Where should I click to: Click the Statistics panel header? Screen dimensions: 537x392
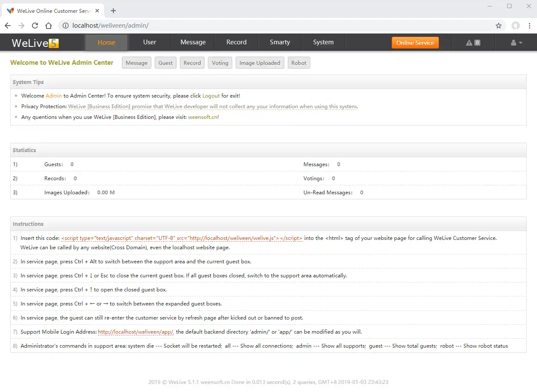coord(268,150)
